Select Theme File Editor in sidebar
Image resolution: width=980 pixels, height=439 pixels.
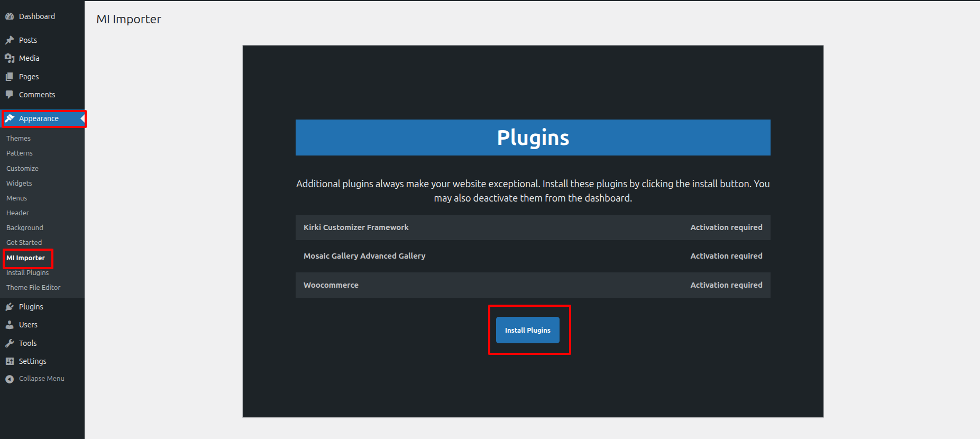(x=33, y=288)
